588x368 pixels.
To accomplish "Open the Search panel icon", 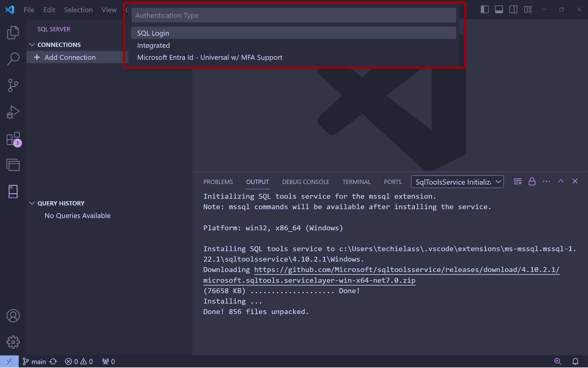I will (12, 58).
